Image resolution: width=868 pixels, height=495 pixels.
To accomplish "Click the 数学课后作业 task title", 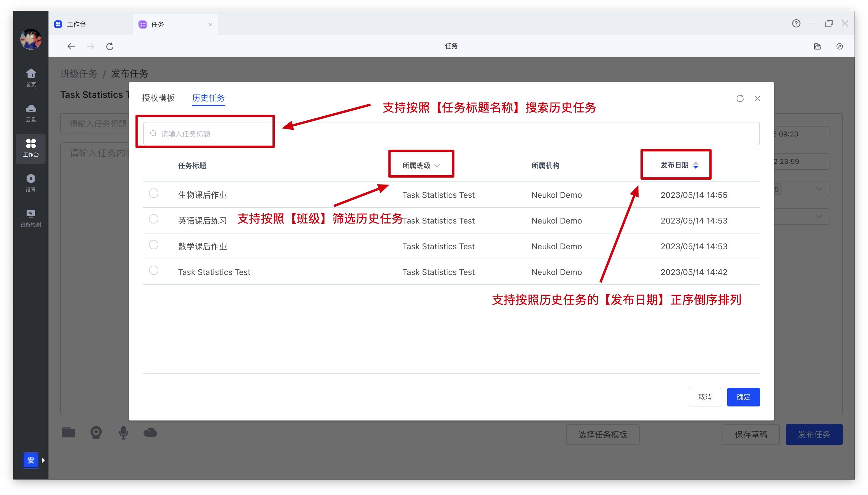I will 202,246.
